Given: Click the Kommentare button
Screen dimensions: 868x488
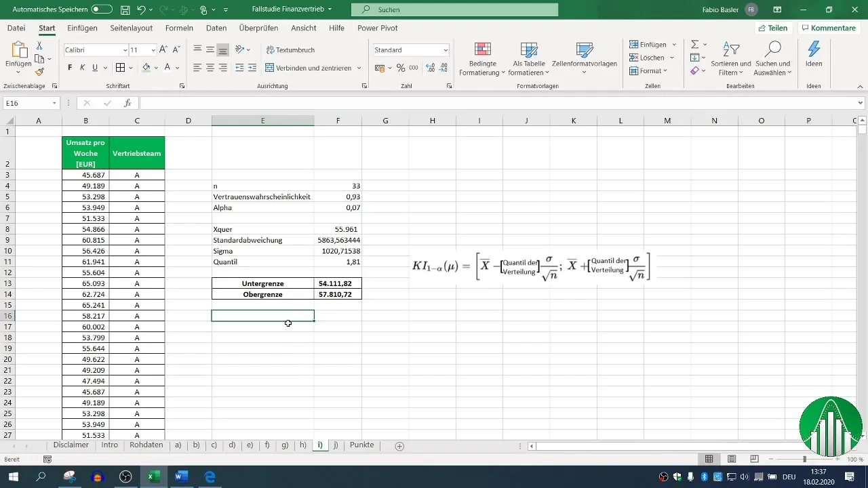Looking at the screenshot, I should [828, 28].
